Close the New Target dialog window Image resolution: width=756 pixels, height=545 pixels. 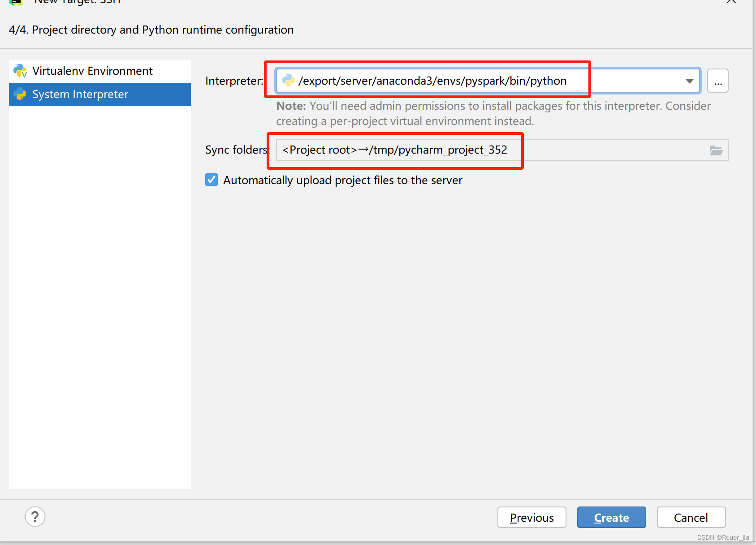click(731, 1)
